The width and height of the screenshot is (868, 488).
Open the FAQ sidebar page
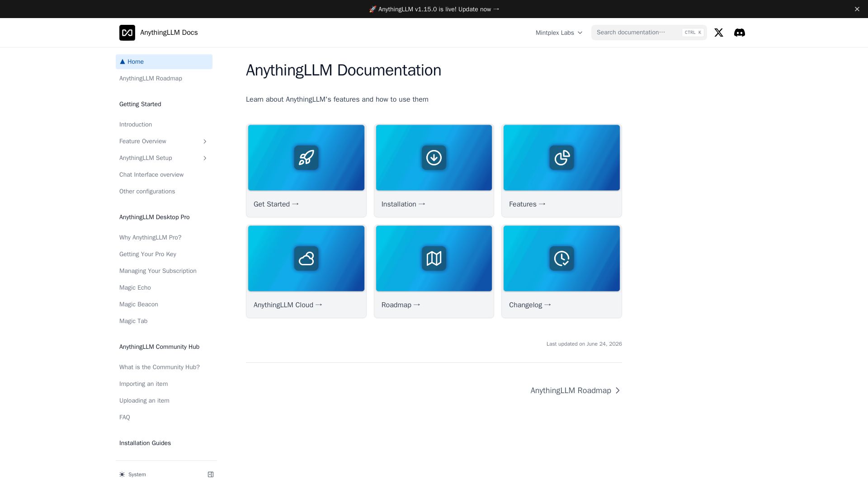164,418
